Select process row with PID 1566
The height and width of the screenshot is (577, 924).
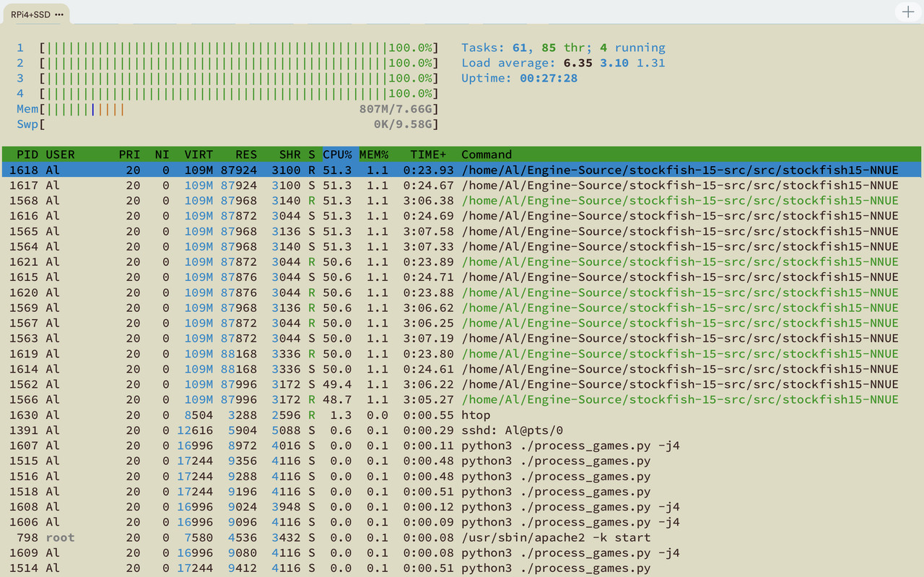tap(462, 399)
